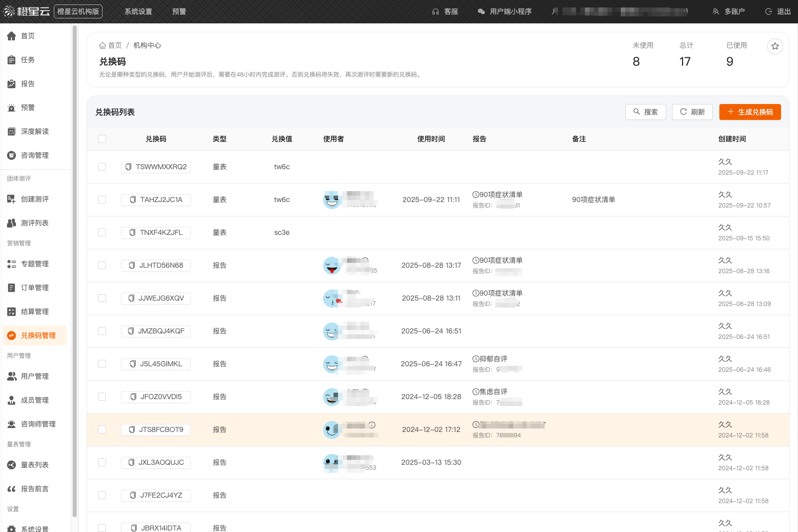Viewport: 798px width, 532px height.
Task: Open the 预警 item in top navigation
Action: point(179,11)
